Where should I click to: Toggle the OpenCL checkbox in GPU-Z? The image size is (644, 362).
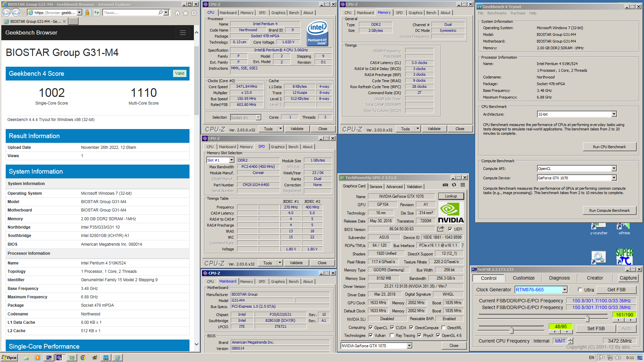point(371,328)
